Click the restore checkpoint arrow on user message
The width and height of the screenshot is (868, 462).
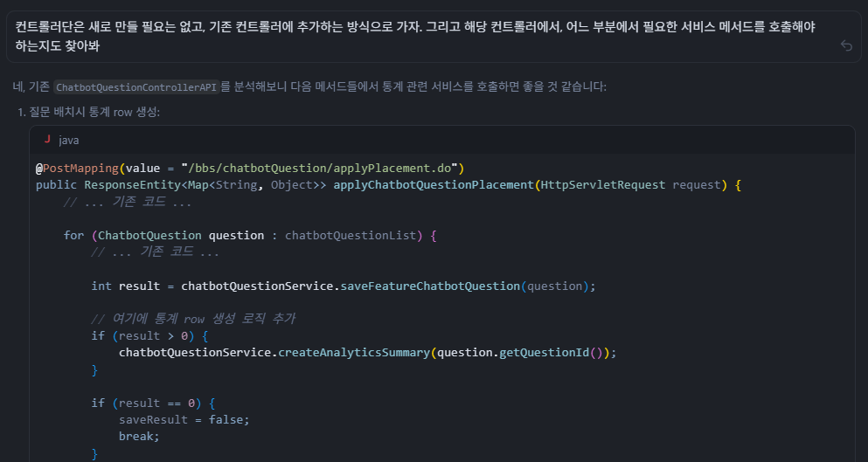coord(845,45)
